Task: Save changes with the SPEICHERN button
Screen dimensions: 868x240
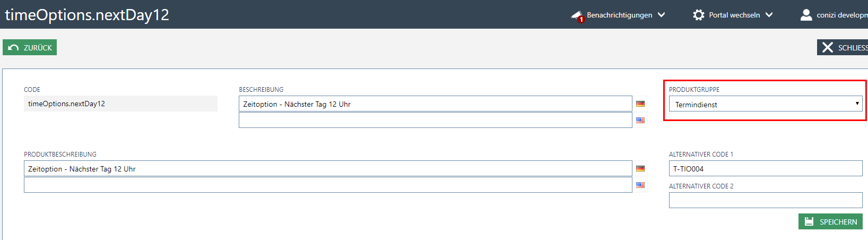Action: 830,221
